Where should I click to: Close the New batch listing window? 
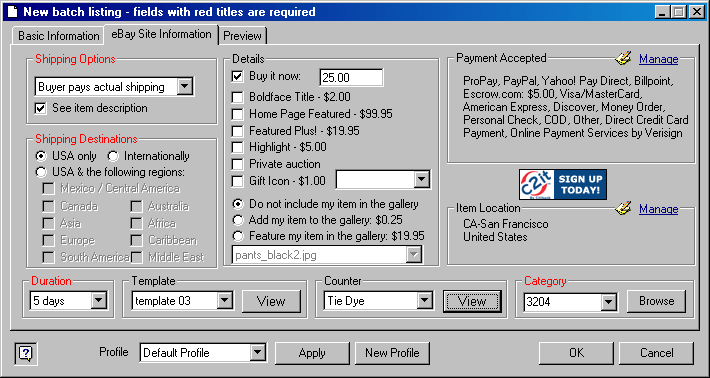point(696,12)
